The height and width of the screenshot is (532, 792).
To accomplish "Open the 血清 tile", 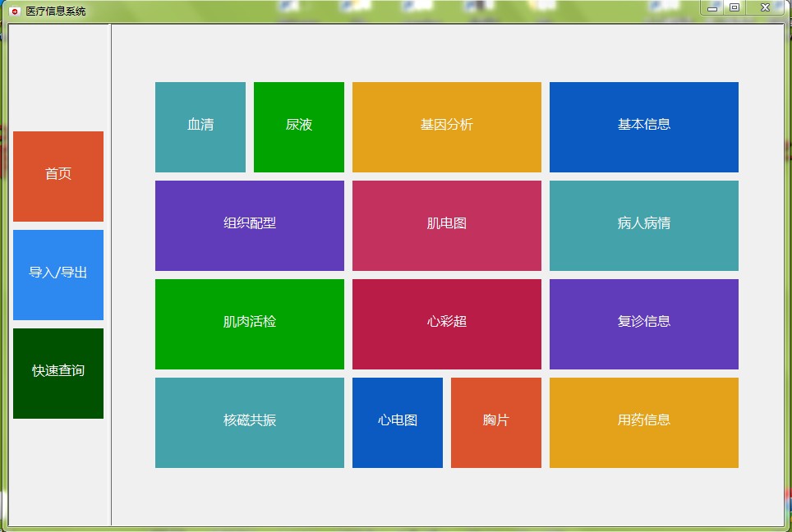I will (x=200, y=127).
